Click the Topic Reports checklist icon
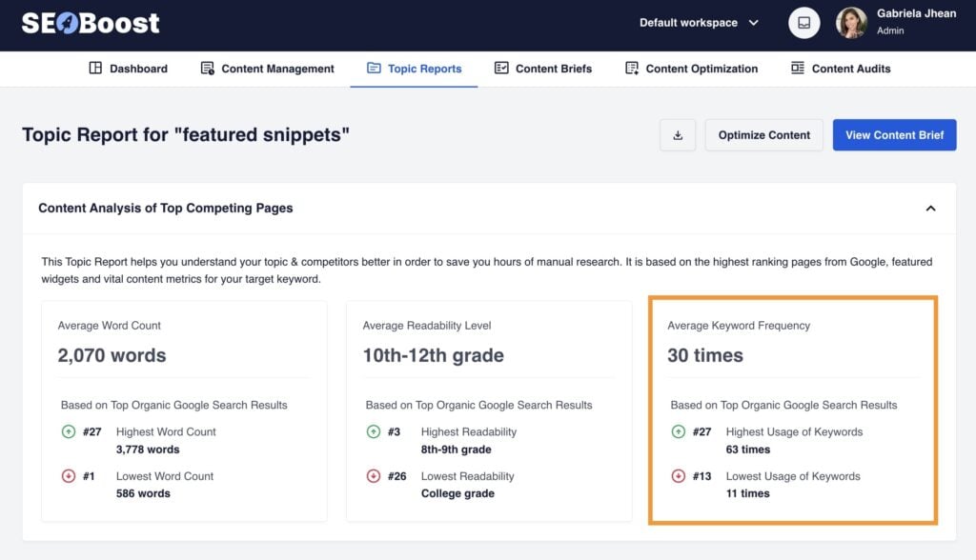Image resolution: width=976 pixels, height=560 pixels. point(374,68)
